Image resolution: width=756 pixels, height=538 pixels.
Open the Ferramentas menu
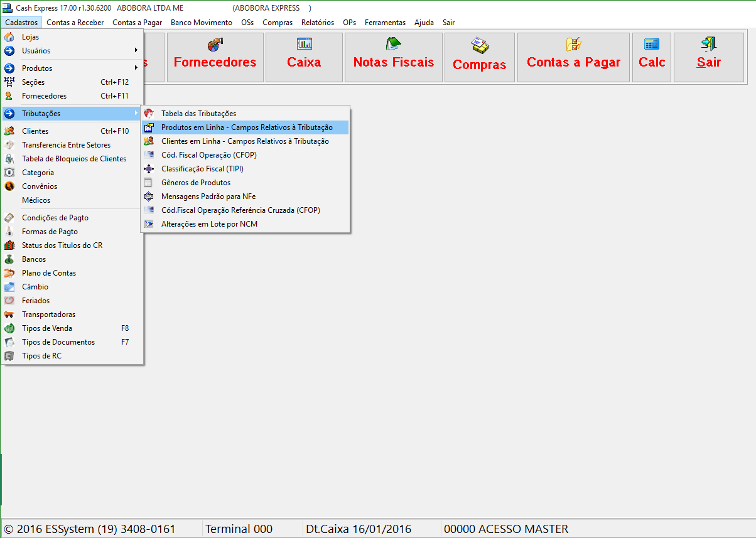pyautogui.click(x=385, y=23)
